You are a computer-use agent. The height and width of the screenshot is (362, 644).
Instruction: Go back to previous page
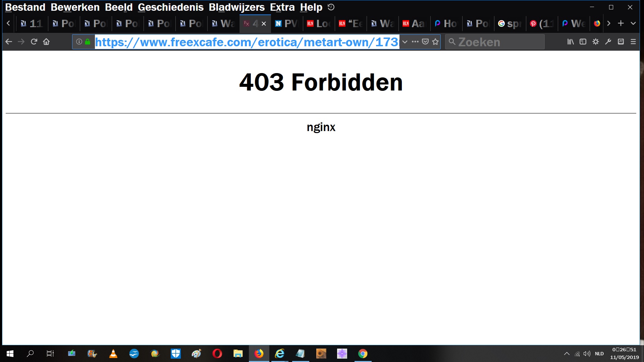[x=9, y=42]
